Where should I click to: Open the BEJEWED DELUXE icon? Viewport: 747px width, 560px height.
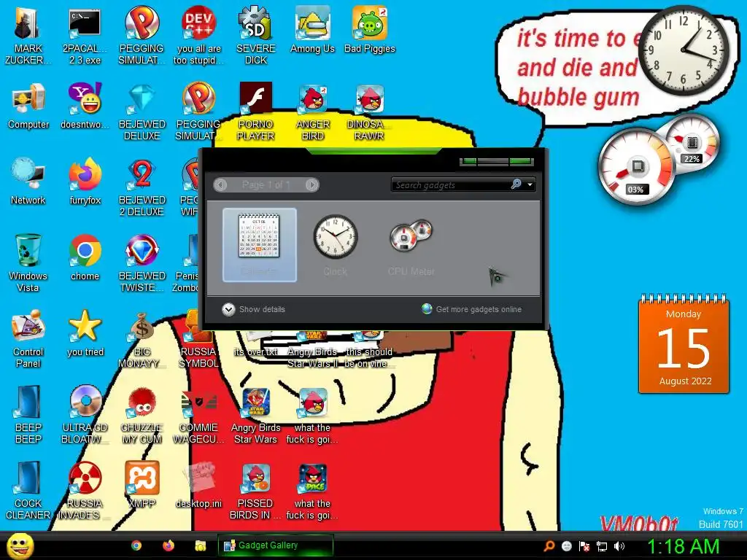142,112
